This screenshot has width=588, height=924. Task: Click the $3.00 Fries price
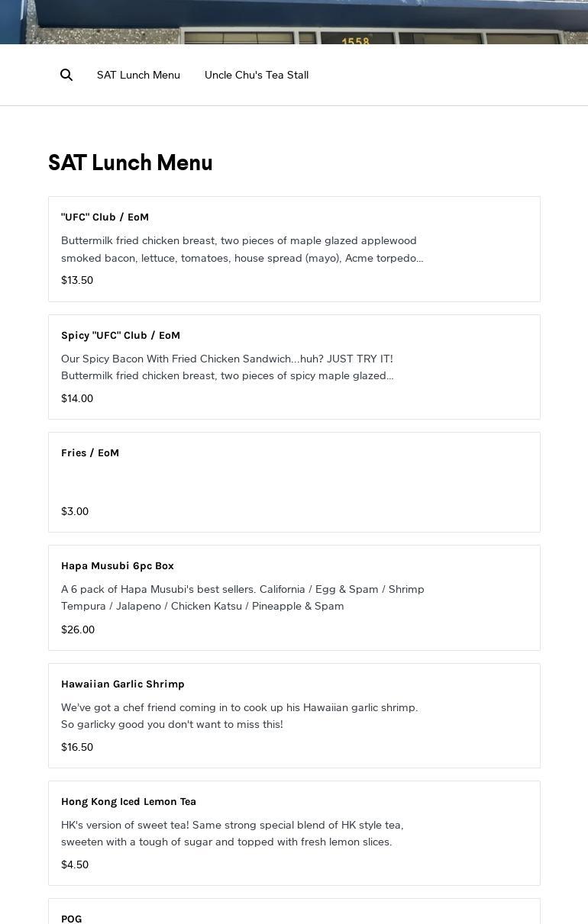75,511
